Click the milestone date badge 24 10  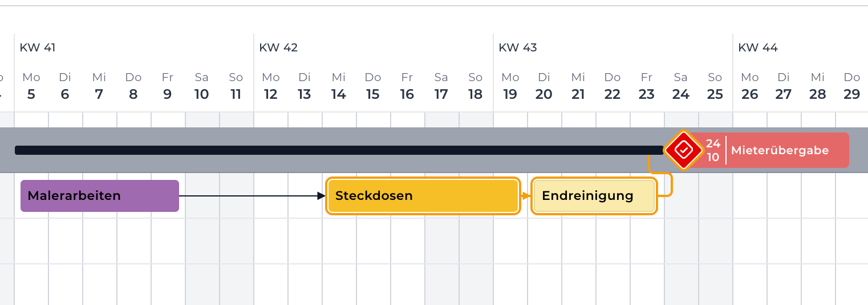tap(713, 150)
